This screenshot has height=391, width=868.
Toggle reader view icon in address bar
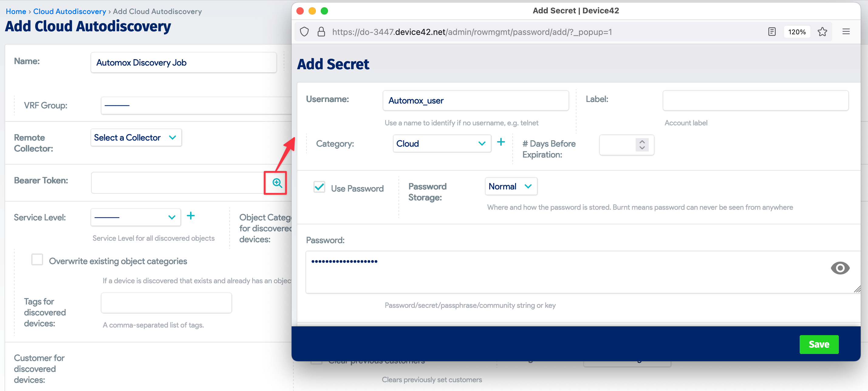[772, 32]
